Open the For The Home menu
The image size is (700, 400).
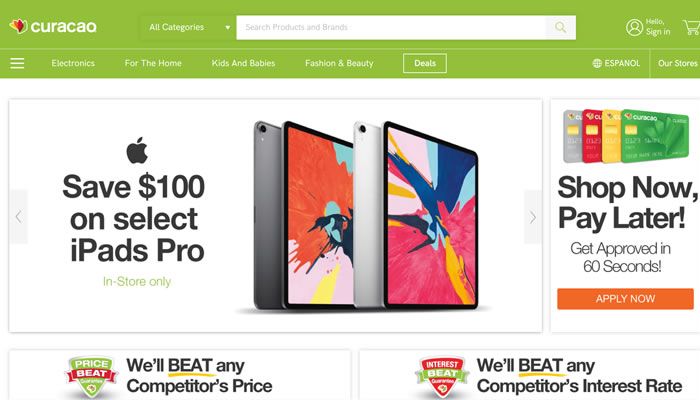pos(153,63)
